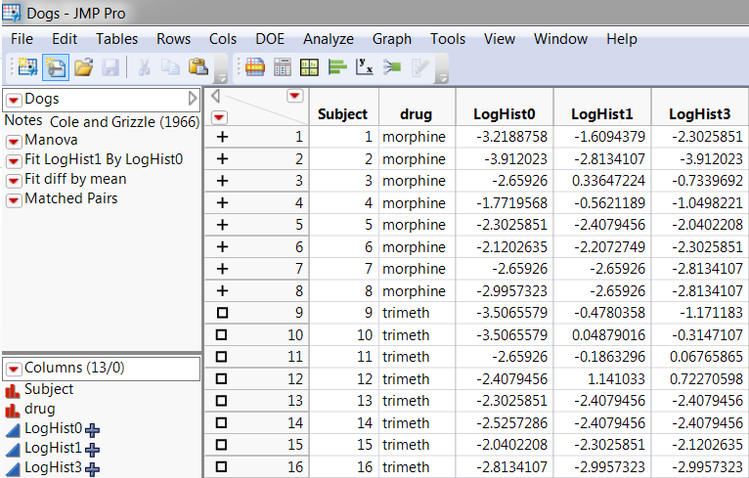Select the drug column header
Viewport: 749px width, 478px height.
point(415,114)
